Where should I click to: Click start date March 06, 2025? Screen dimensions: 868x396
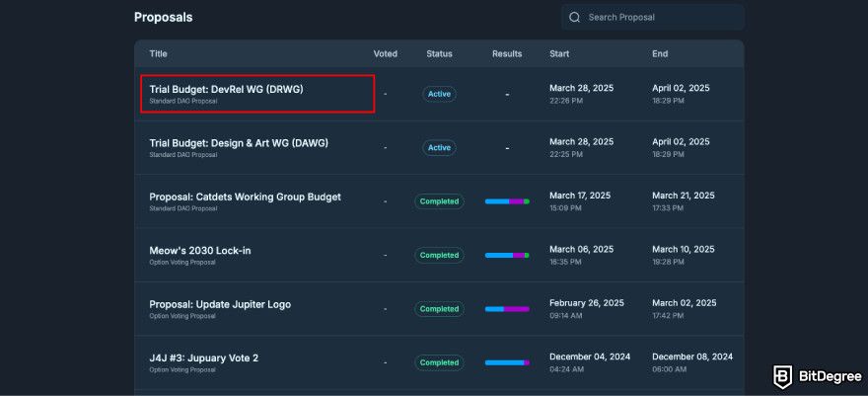581,249
